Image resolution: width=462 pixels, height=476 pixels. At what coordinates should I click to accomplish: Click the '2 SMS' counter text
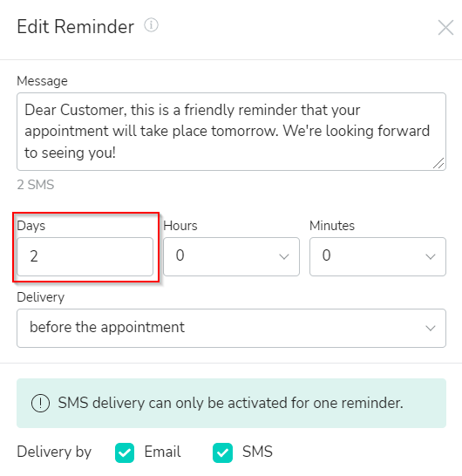(36, 185)
